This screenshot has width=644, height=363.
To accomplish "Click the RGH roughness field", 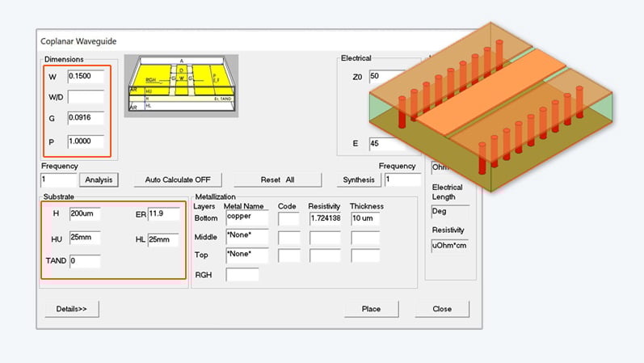I will click(242, 275).
